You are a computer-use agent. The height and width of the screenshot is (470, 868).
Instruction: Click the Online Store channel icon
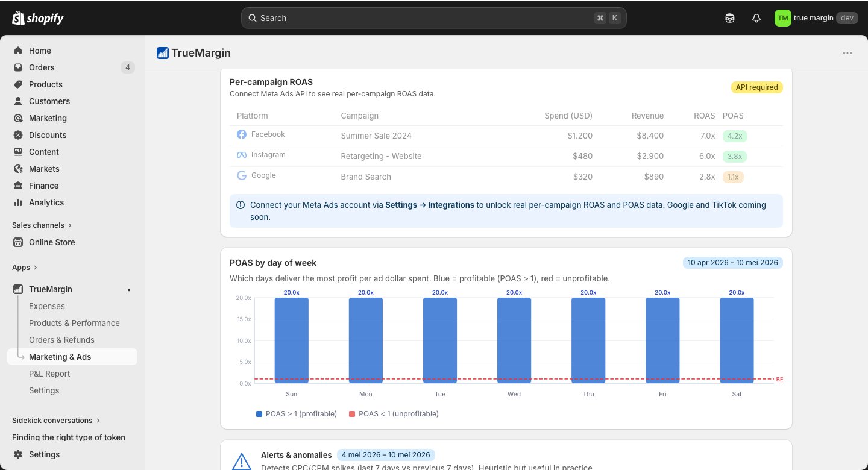pyautogui.click(x=18, y=242)
